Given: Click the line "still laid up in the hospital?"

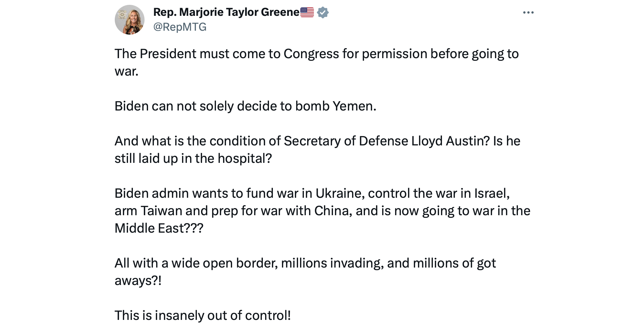Looking at the screenshot, I should click(193, 159).
